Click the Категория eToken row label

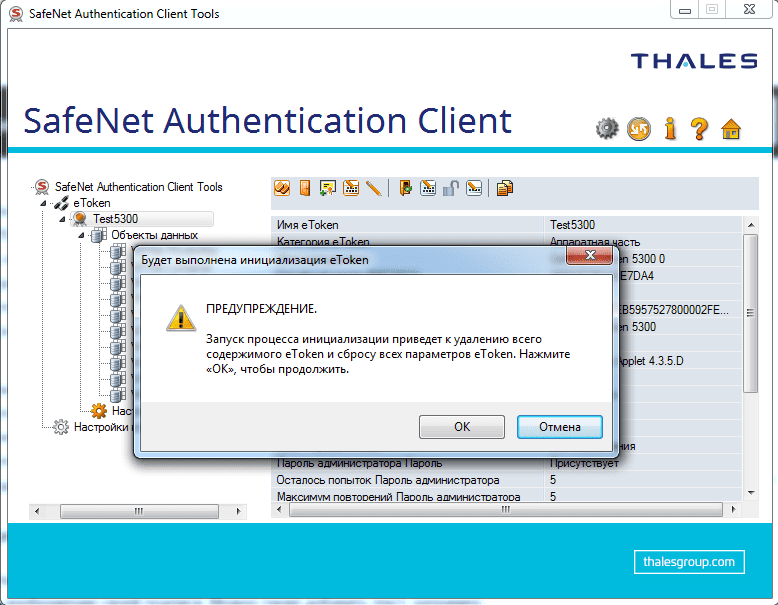(x=323, y=242)
